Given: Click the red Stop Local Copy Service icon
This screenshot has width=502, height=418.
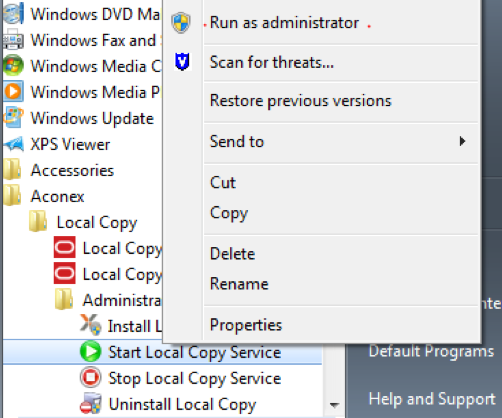Looking at the screenshot, I should click(90, 377).
